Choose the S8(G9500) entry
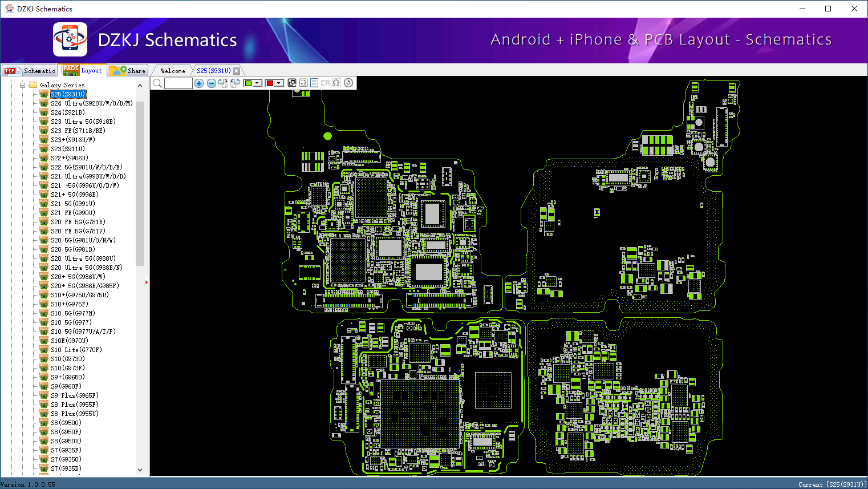Viewport: 868px width, 489px height. click(x=66, y=423)
